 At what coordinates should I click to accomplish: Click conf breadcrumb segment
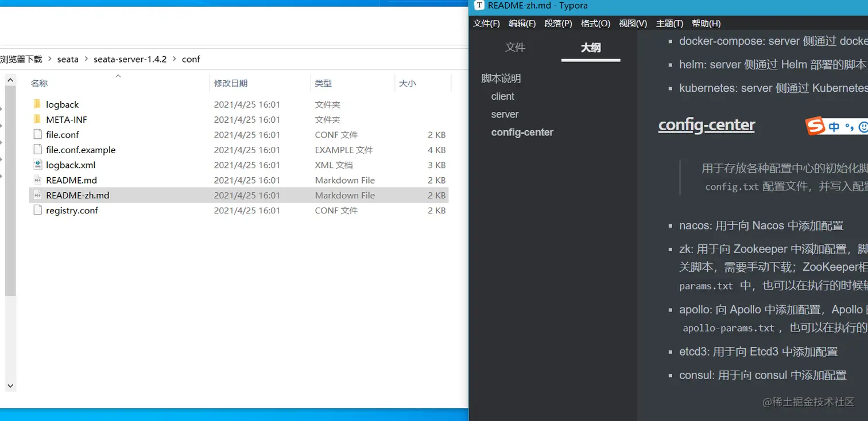(x=191, y=59)
